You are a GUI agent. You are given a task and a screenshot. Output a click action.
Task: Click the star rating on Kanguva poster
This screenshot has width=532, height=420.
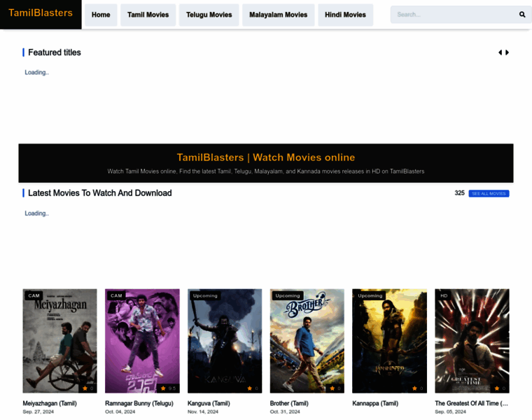pyautogui.click(x=253, y=388)
